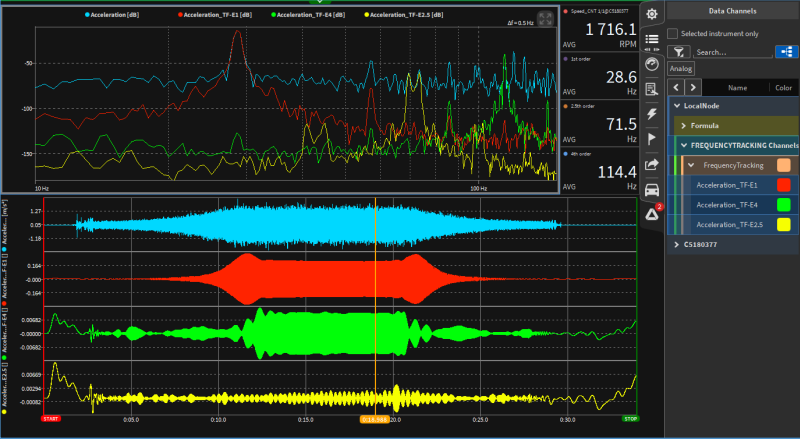Click the channel Search field
The height and width of the screenshot is (439, 800).
730,51
